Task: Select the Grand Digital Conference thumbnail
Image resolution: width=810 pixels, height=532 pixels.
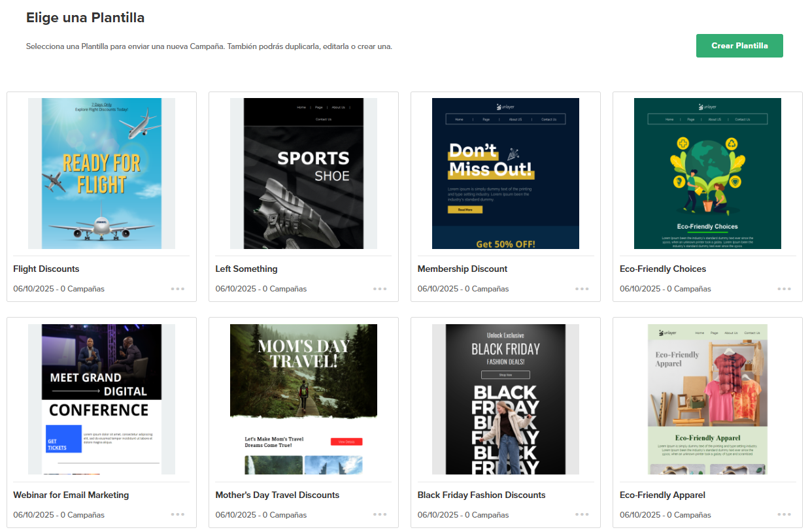Action: pyautogui.click(x=101, y=399)
